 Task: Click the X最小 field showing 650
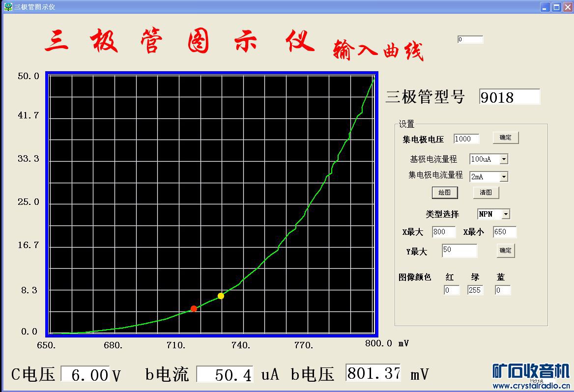[x=504, y=232]
